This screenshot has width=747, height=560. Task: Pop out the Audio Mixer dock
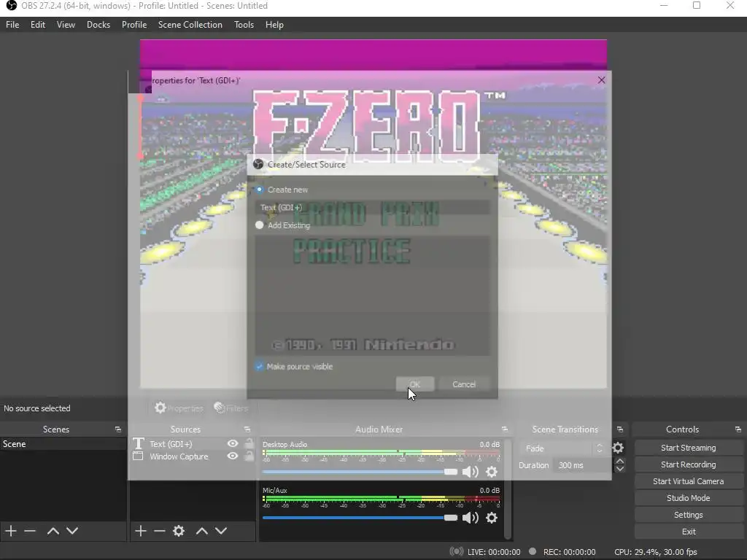505,429
